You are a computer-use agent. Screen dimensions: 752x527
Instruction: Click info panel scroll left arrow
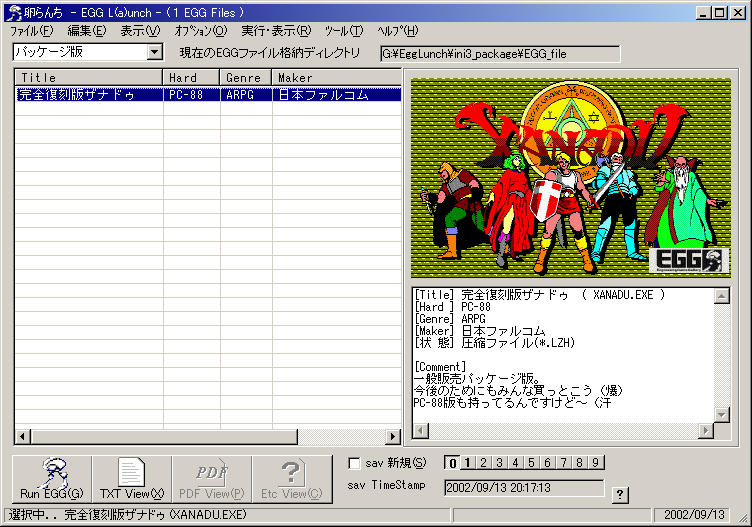click(421, 431)
